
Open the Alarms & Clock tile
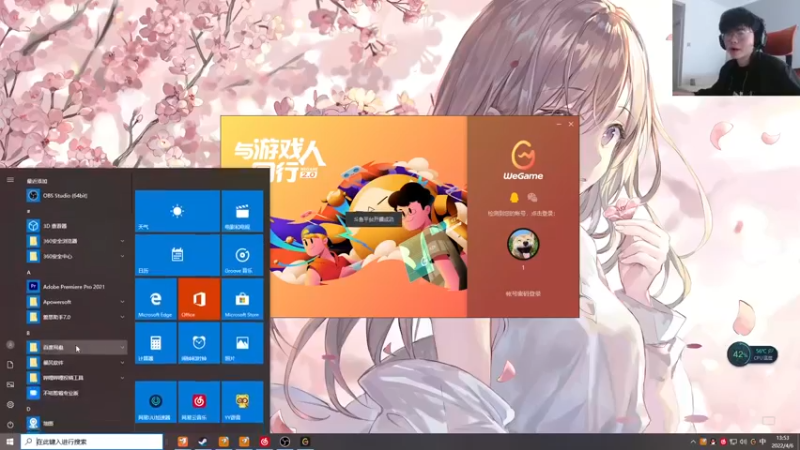pos(199,343)
